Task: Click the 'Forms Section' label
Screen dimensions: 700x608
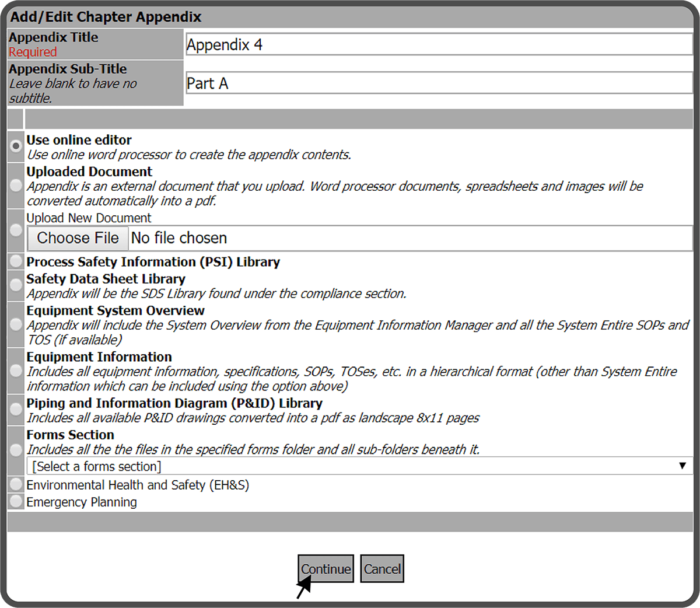Action: tap(70, 435)
